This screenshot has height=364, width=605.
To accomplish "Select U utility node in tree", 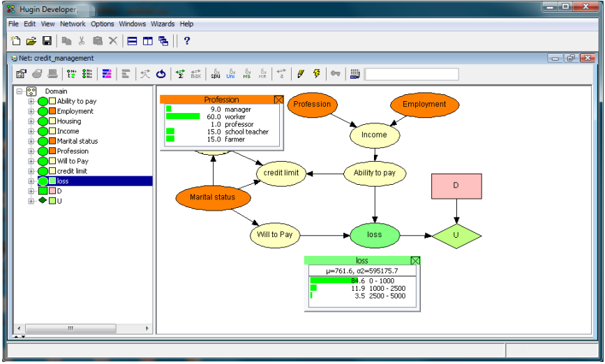I will coord(59,202).
